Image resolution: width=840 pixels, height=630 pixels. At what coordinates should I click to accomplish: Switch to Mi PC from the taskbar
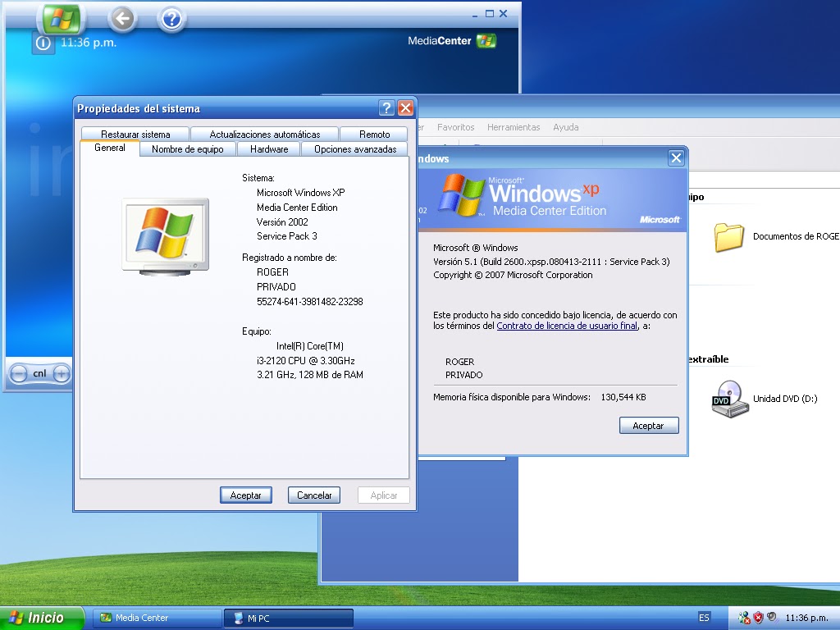pos(287,617)
